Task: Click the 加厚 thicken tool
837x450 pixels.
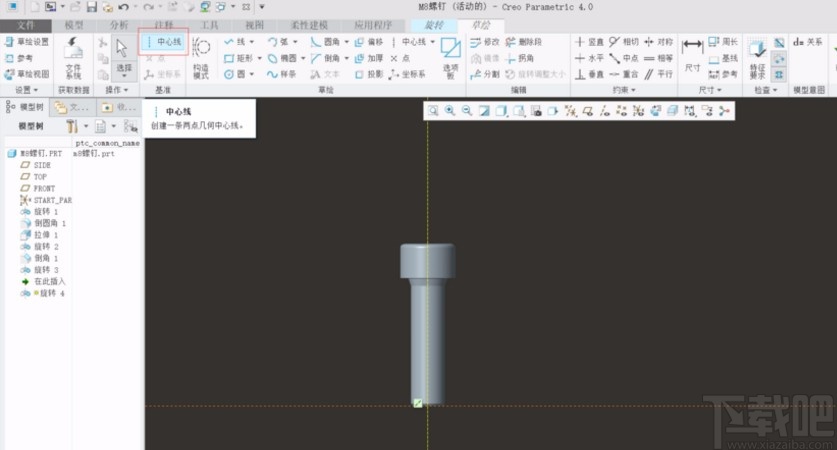Action: click(x=369, y=58)
